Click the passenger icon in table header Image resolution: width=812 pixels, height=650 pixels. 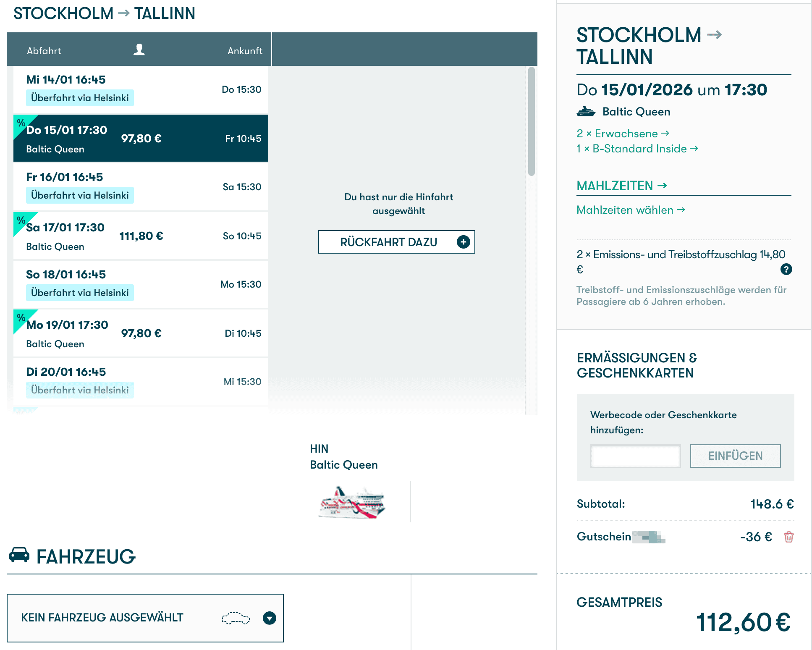pos(139,50)
